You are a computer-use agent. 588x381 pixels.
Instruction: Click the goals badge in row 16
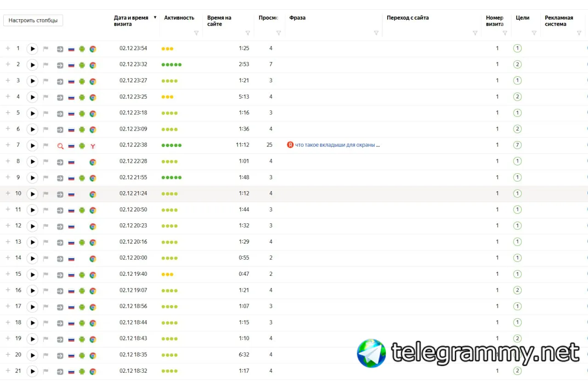(x=517, y=290)
